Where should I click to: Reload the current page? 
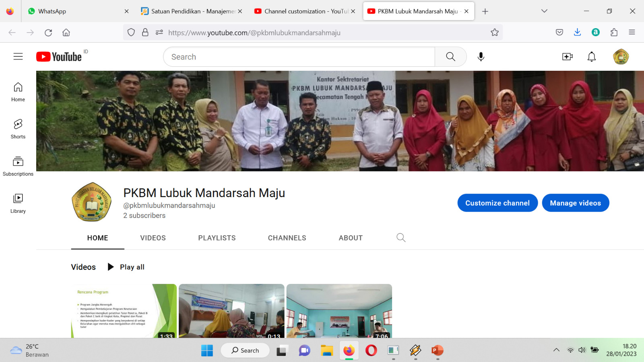[48, 33]
